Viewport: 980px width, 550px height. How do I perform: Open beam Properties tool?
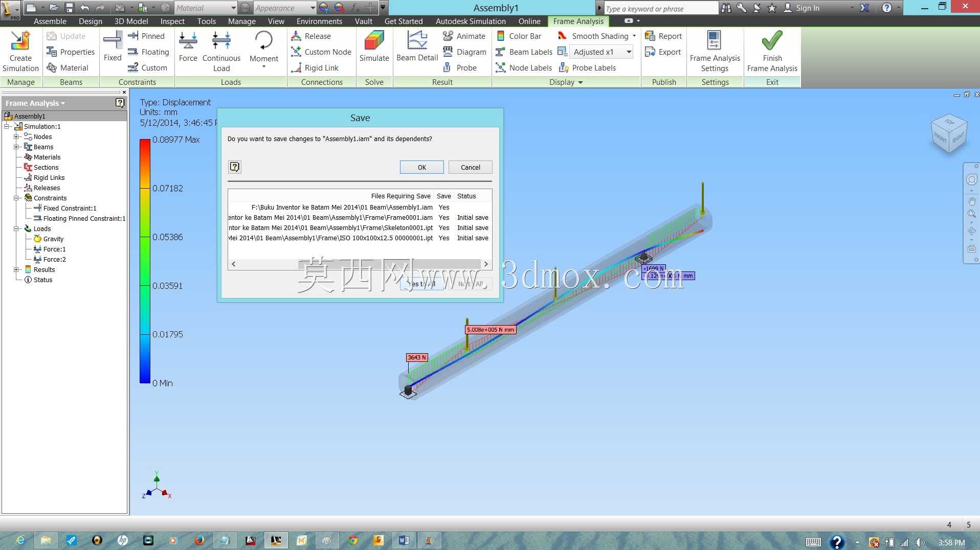(x=71, y=52)
